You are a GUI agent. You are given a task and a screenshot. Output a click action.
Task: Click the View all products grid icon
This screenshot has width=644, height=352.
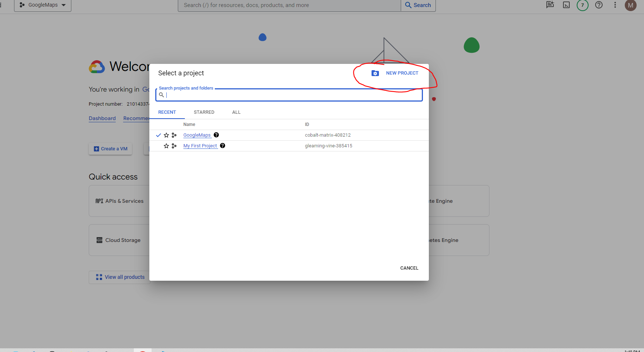click(99, 277)
